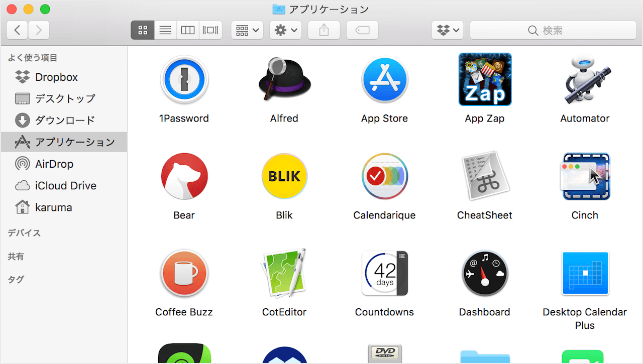Click the デバイス sidebar section header
The image size is (643, 364).
click(24, 233)
